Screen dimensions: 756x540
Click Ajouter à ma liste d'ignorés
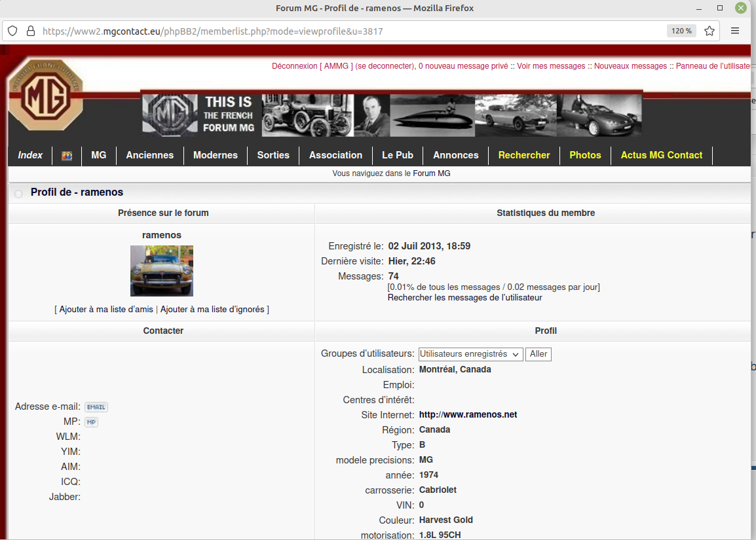212,309
